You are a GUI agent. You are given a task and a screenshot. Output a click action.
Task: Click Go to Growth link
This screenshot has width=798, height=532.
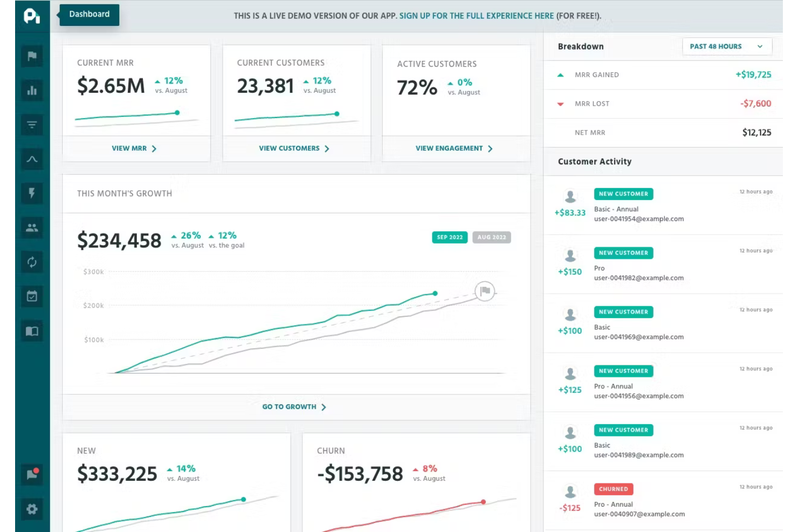point(294,407)
